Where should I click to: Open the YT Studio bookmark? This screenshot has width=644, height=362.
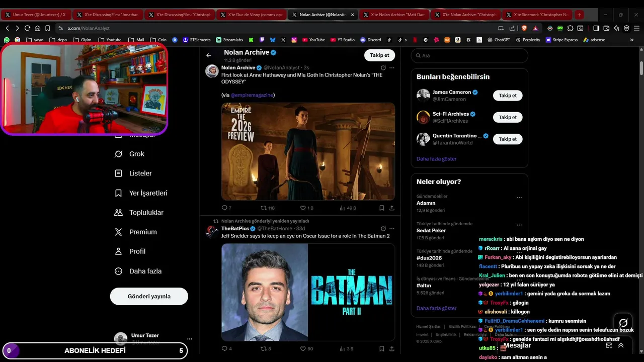[x=343, y=40]
